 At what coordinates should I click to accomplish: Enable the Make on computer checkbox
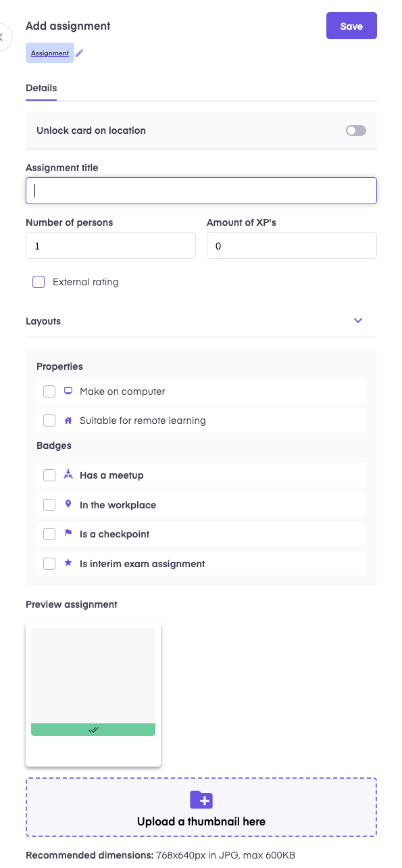click(x=49, y=391)
